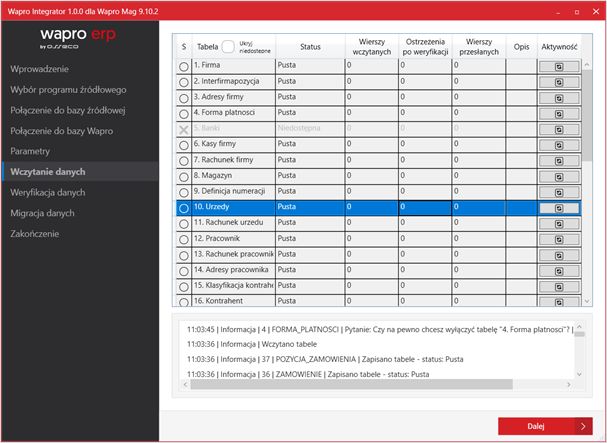
Task: Click the X status icon beside 5. Banki
Action: [183, 129]
